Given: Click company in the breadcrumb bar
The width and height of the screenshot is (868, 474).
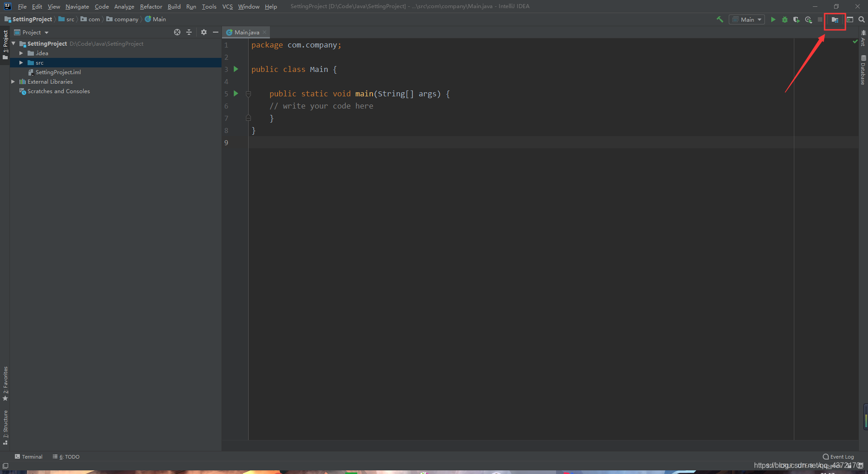Looking at the screenshot, I should pos(123,19).
